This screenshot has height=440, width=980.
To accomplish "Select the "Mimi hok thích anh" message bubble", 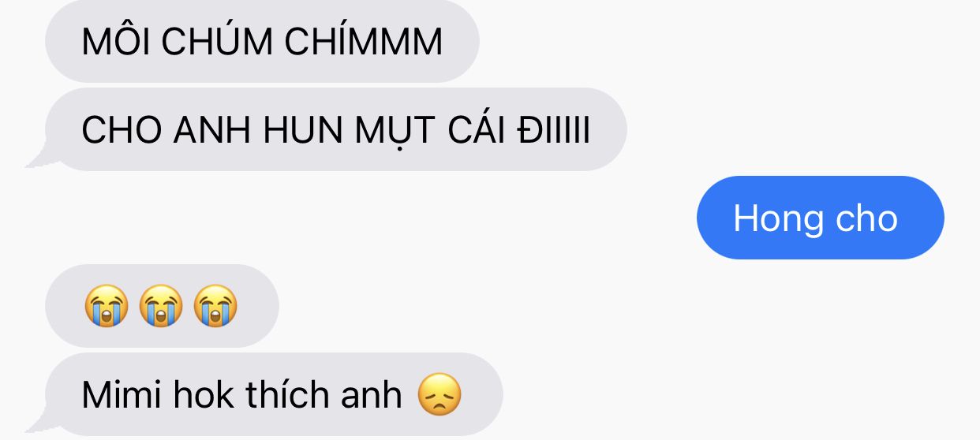I will (274, 394).
